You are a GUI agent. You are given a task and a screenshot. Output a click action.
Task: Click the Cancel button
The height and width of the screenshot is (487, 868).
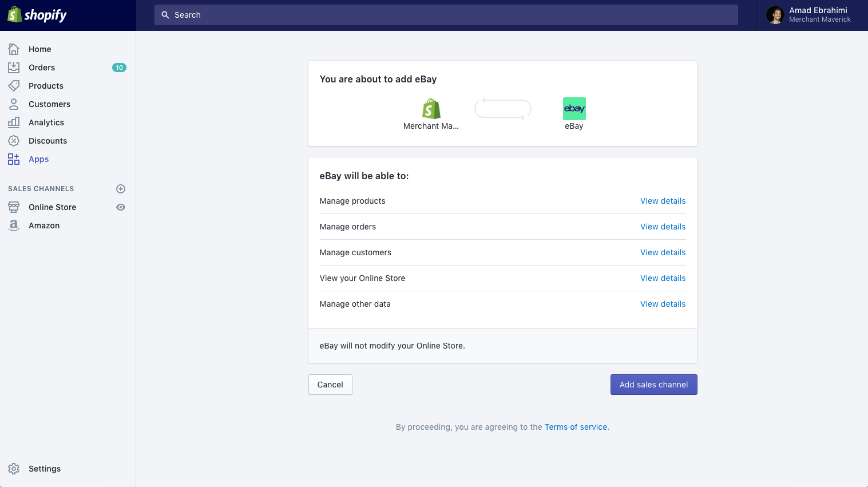point(330,385)
